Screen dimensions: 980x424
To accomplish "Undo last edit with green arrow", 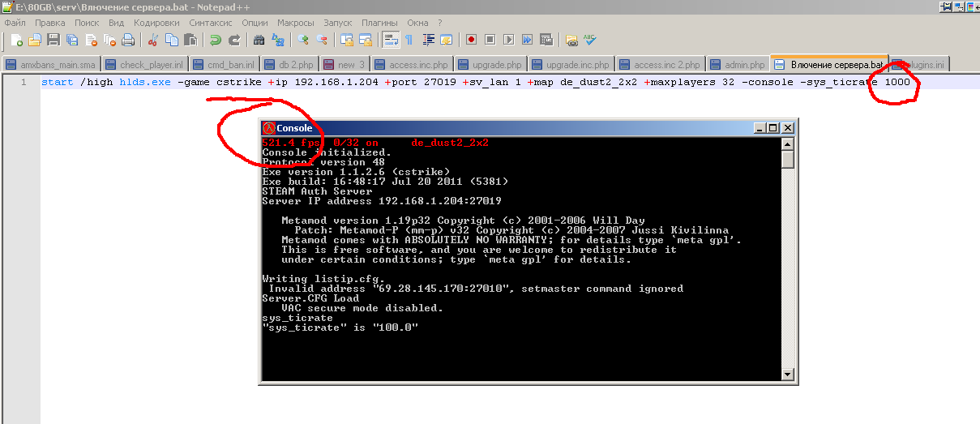I will (215, 40).
